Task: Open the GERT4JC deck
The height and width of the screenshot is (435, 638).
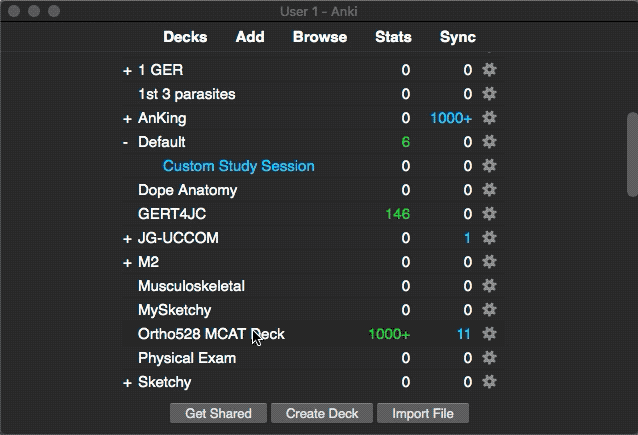Action: click(x=172, y=214)
